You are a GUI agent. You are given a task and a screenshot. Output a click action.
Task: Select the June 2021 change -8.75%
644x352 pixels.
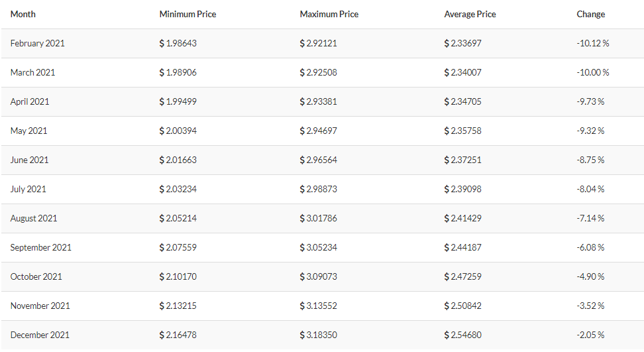590,160
